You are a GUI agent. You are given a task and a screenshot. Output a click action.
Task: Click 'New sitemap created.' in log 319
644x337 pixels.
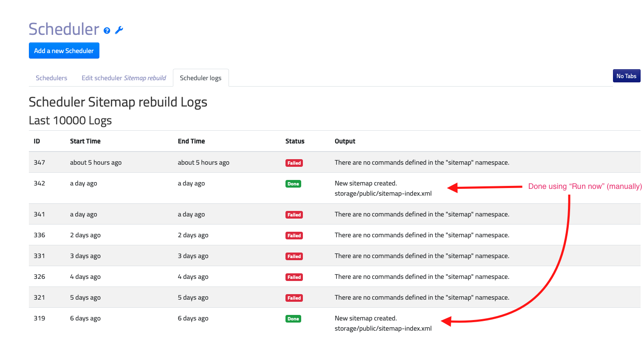tap(366, 318)
